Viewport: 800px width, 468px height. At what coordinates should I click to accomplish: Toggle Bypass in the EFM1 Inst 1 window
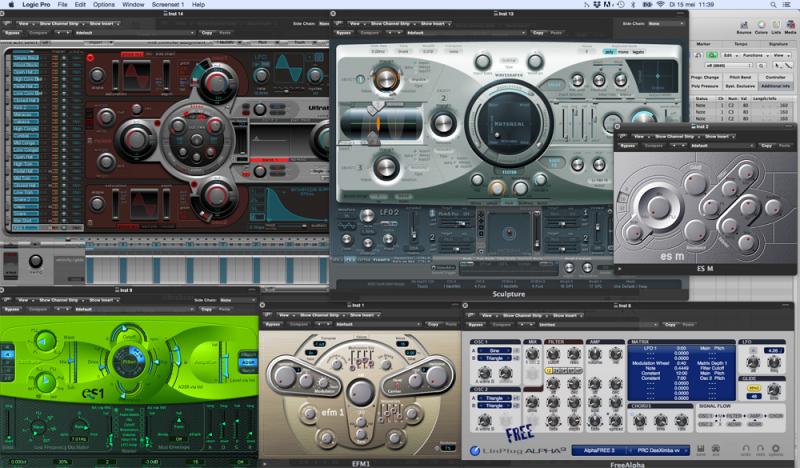(x=273, y=325)
